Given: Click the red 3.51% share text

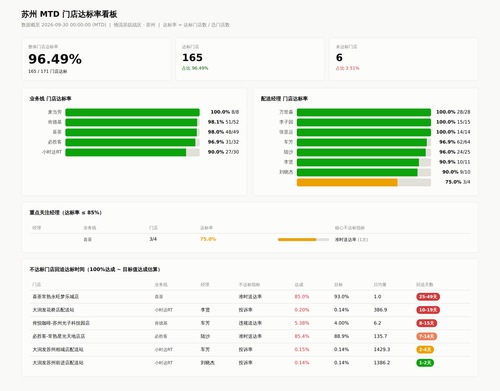Looking at the screenshot, I should [x=347, y=68].
